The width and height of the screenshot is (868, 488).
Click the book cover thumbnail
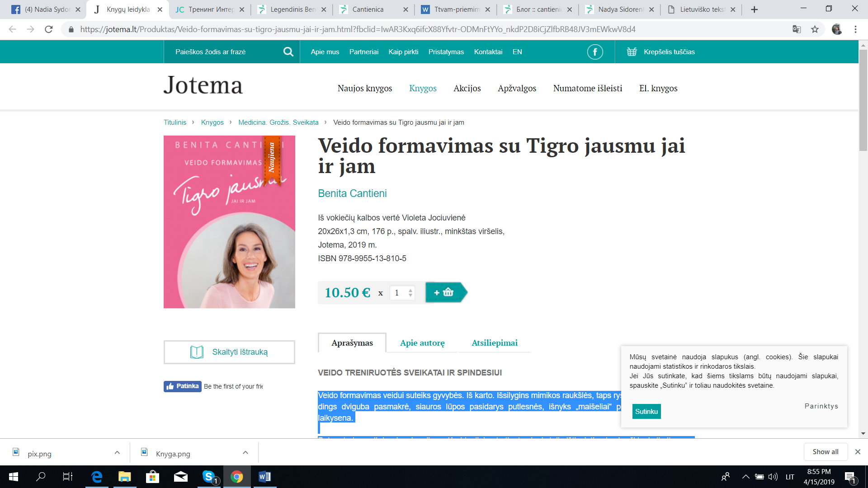coord(229,222)
